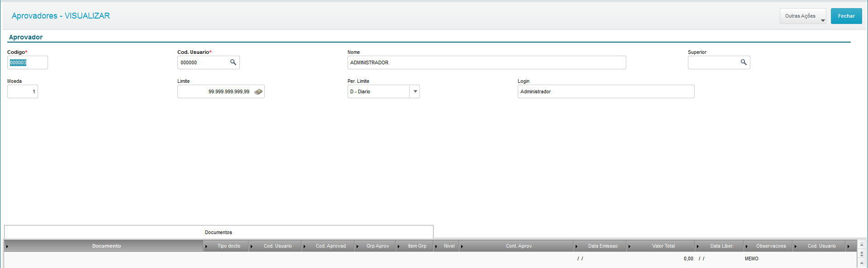Click the MEMO cell in Observacoes column
Image resolution: width=868 pixels, height=268 pixels.
pyautogui.click(x=752, y=258)
